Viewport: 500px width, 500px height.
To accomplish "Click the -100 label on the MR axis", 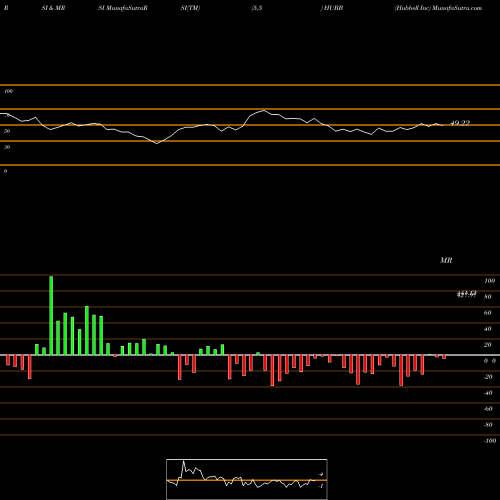I will click(x=489, y=441).
